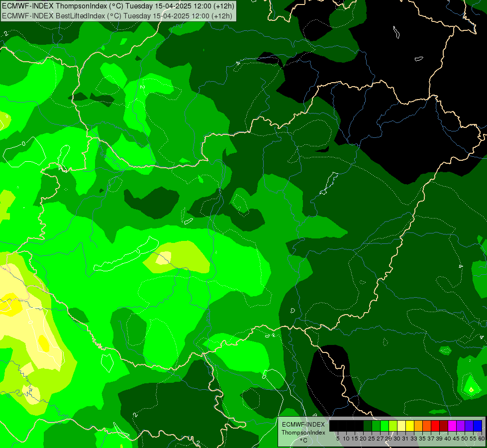Select the pale yellow 30–31 legend swatch
This screenshot has height=448, width=487.
click(x=401, y=426)
